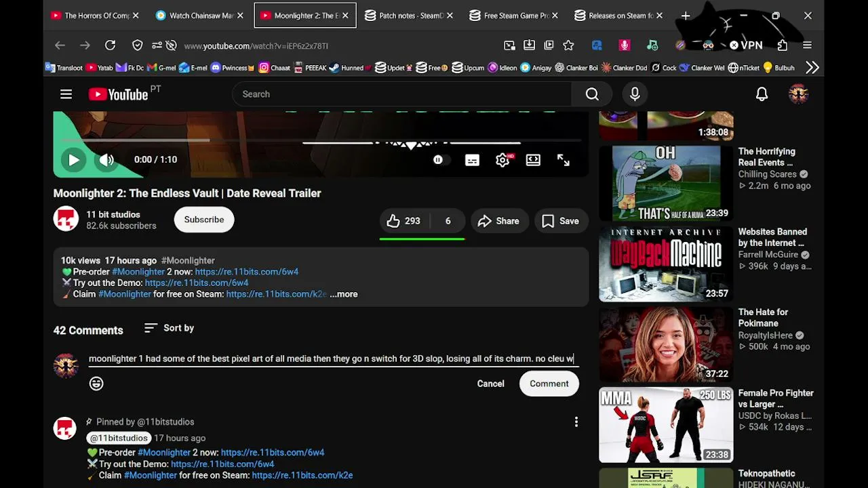Open the re.11bits.com/k2e link in the pinned comment
868x488 pixels.
[x=302, y=475]
